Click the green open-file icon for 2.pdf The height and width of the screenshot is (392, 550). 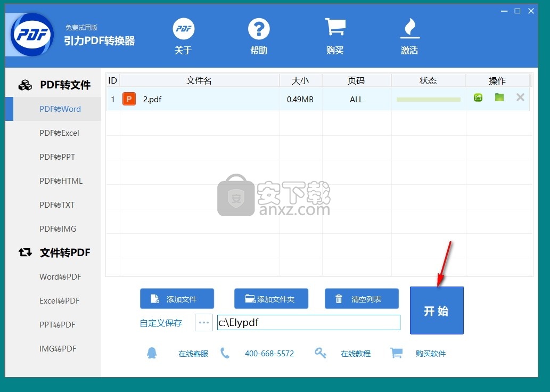478,97
